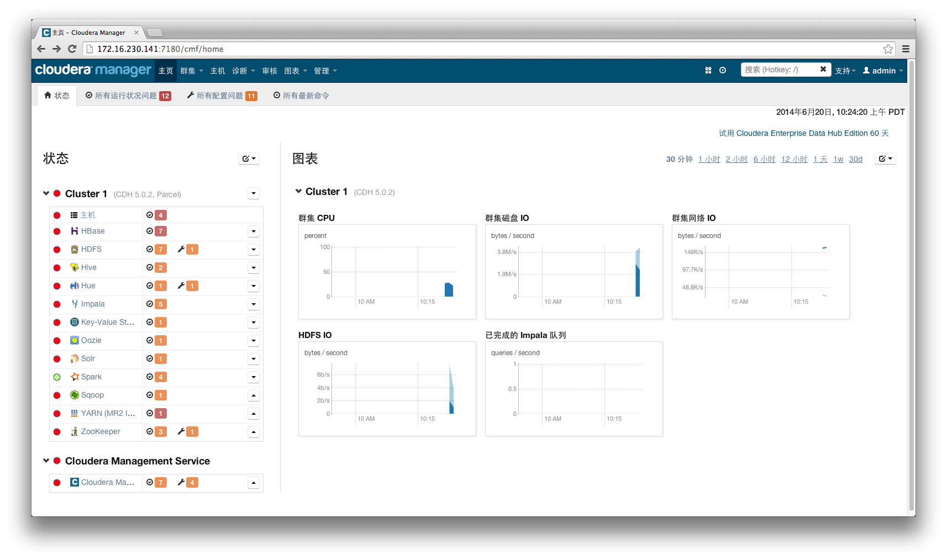This screenshot has height=560, width=947.
Task: Switch to 所有配置问题 tab
Action: [222, 96]
